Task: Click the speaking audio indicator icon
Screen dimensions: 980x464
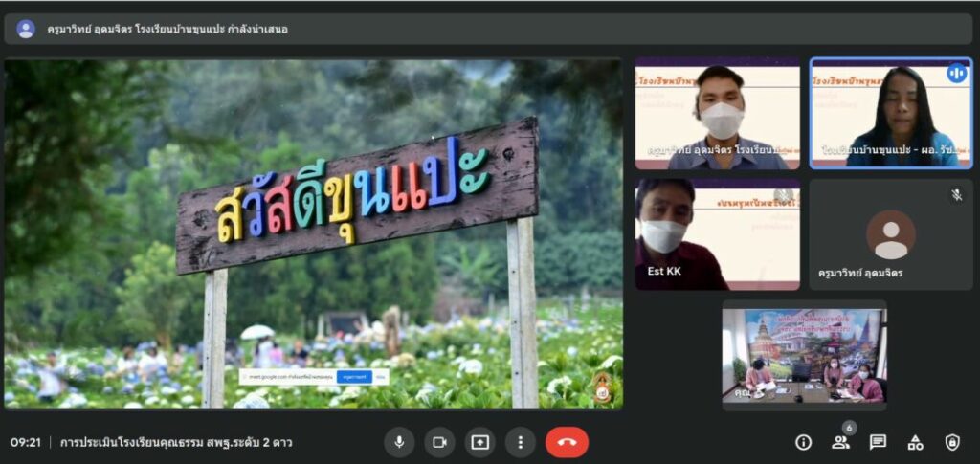Action: coord(956,74)
